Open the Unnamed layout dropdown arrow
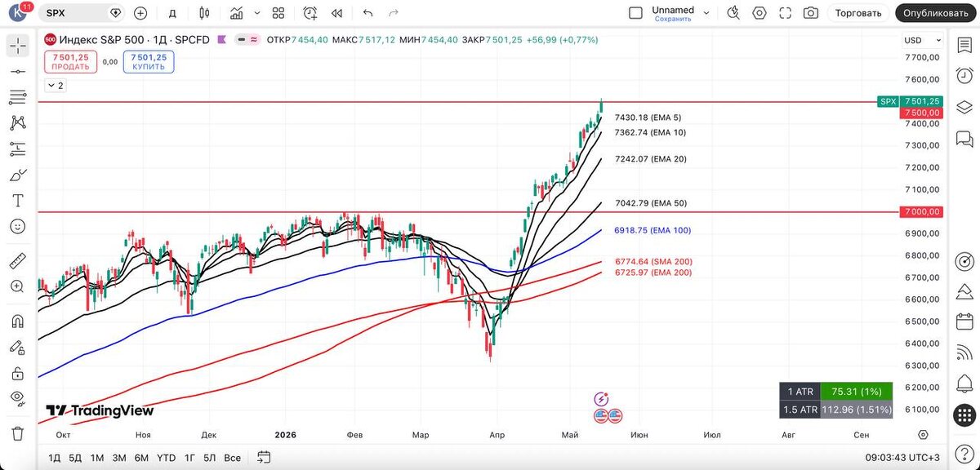The height and width of the screenshot is (470, 980). click(x=706, y=13)
